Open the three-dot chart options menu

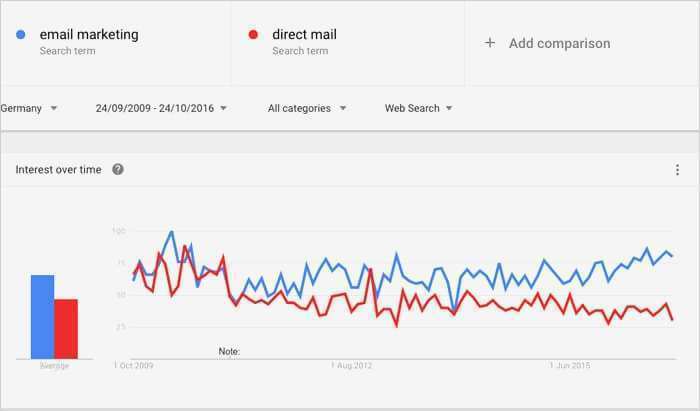(677, 170)
